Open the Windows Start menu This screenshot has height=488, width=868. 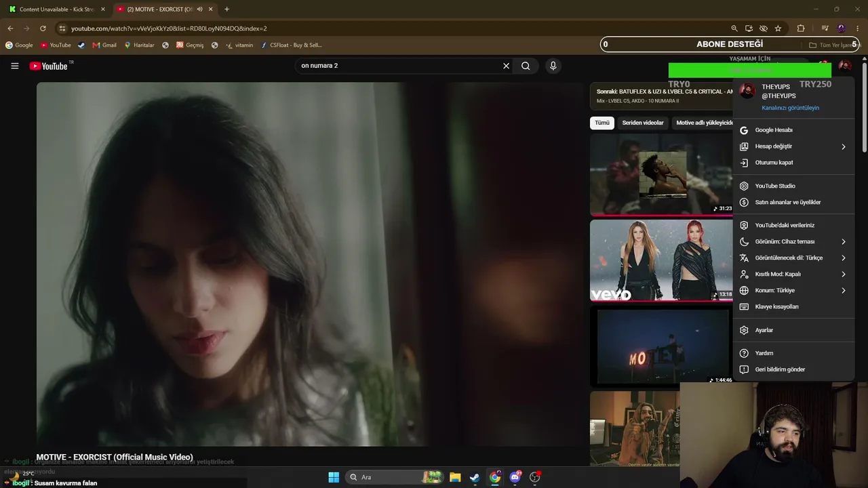point(334,477)
